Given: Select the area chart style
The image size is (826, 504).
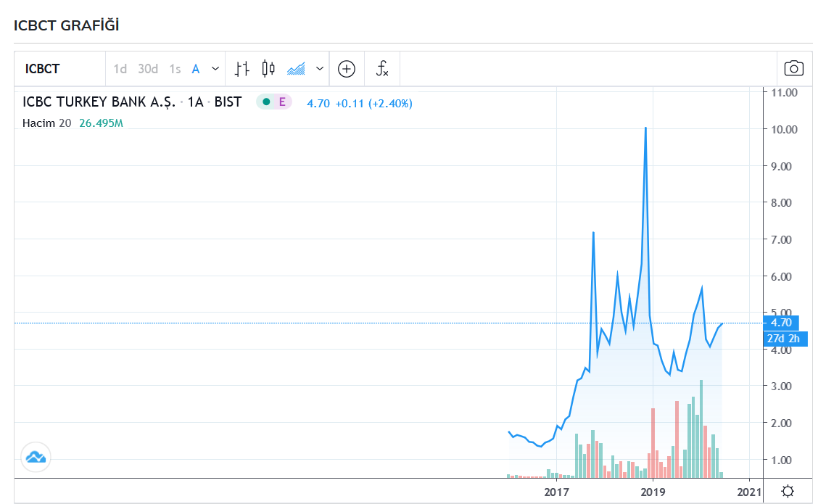Looking at the screenshot, I should pos(296,69).
